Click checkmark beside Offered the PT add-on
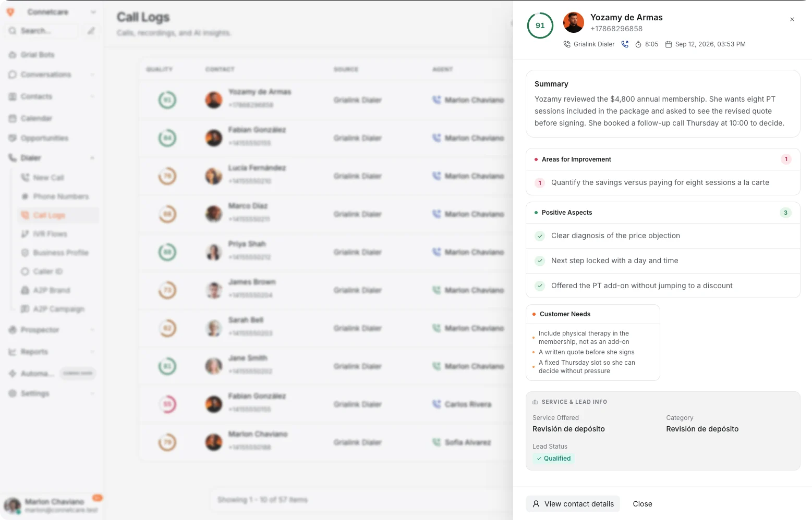Screen dimensions: 812x520 (x=540, y=286)
